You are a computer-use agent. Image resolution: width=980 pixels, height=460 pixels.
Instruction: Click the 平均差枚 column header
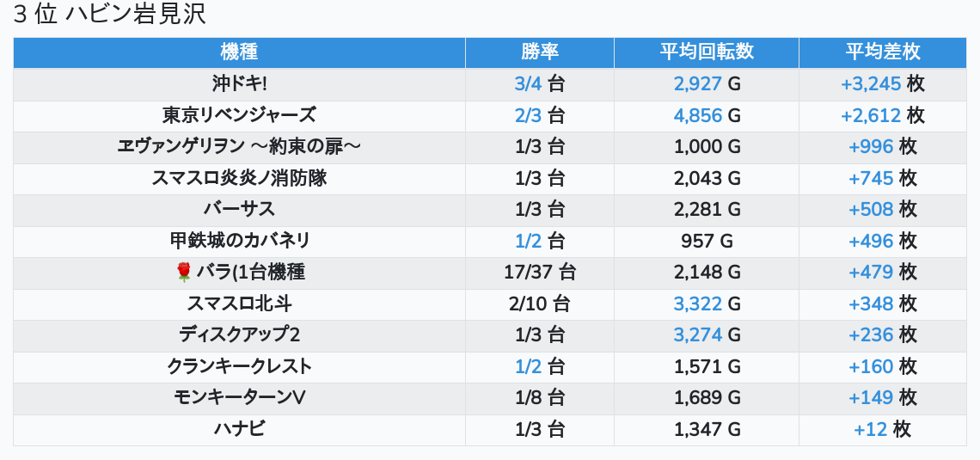tap(882, 52)
